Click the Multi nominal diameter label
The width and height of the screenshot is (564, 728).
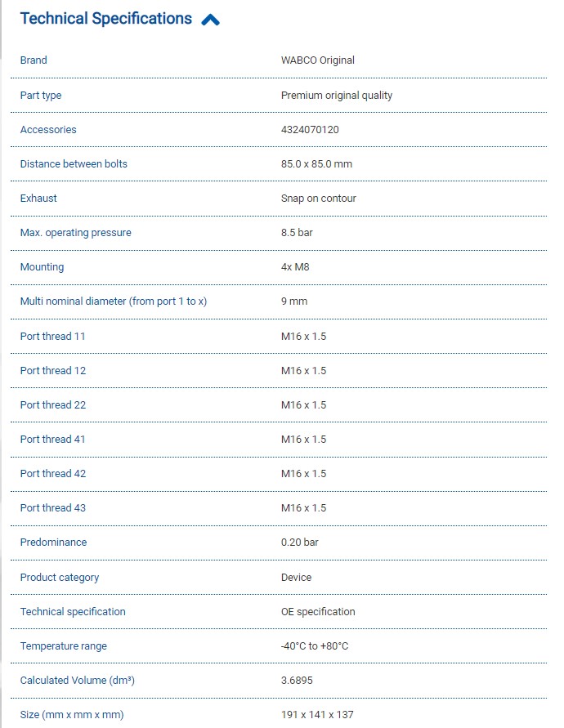113,301
